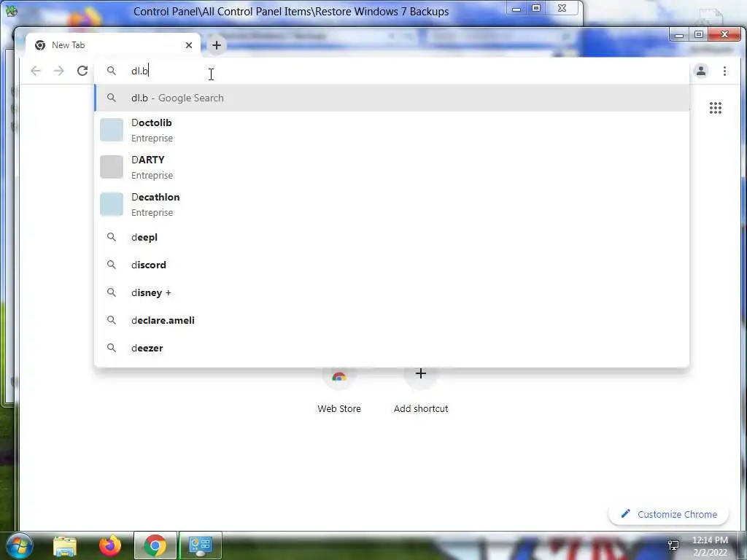Select the Decathlon Entreprise suggestion
The image size is (747, 560).
point(392,204)
